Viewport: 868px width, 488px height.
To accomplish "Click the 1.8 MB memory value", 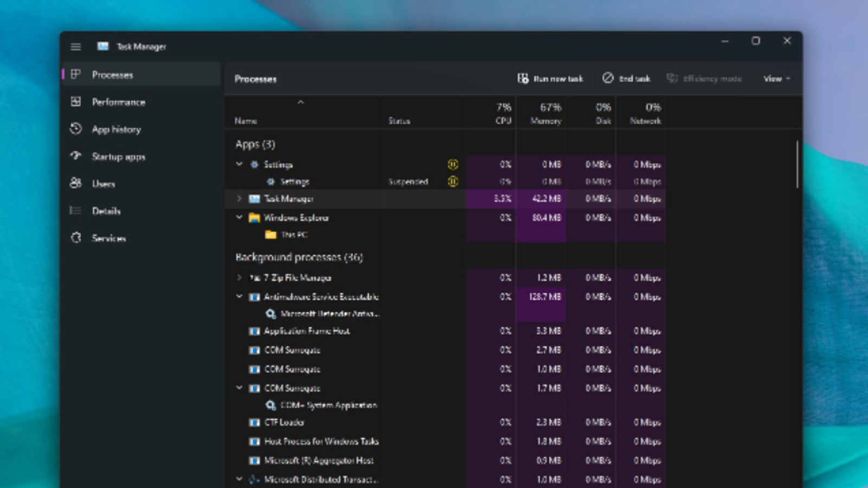I will 548,441.
